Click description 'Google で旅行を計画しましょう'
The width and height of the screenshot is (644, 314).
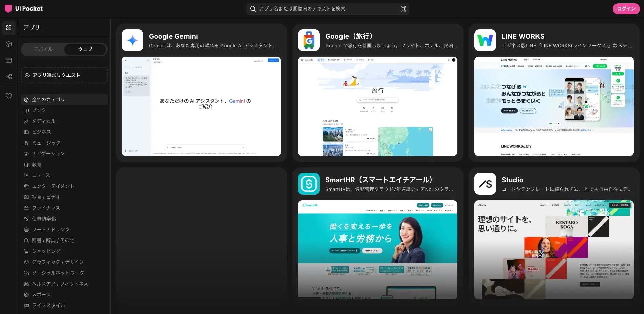[391, 46]
